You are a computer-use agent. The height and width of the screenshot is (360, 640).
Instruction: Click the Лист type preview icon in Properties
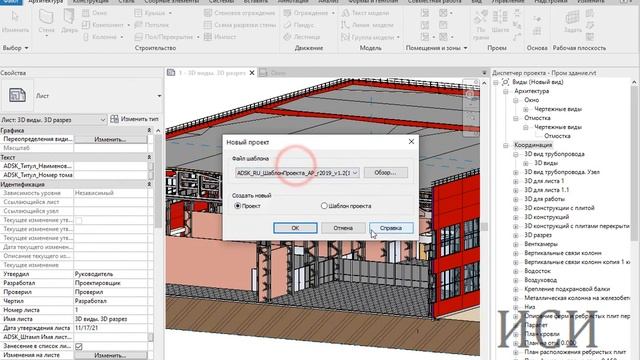pos(17,95)
